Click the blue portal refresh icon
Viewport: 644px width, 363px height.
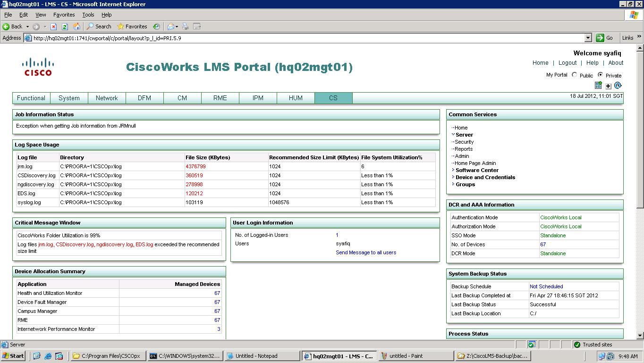[x=618, y=86]
